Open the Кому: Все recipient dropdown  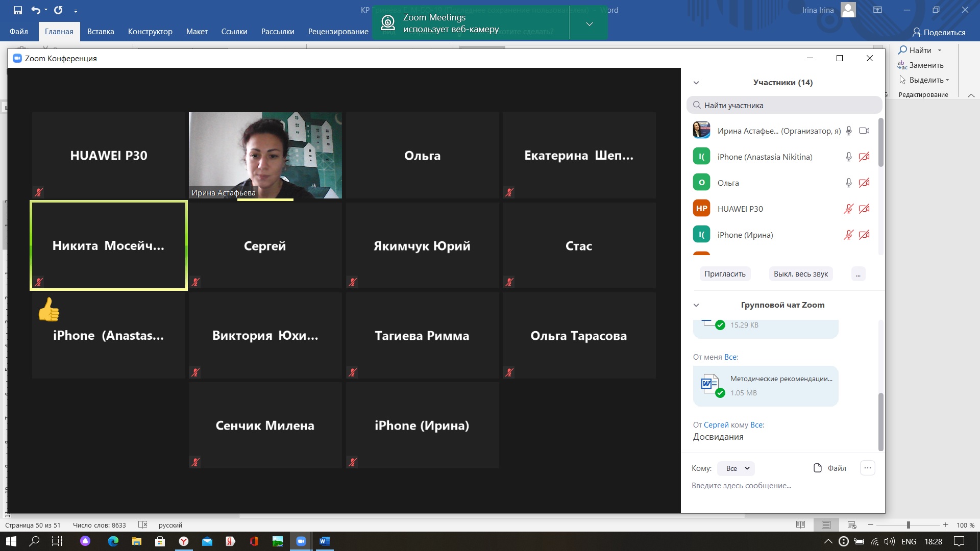[x=736, y=468]
